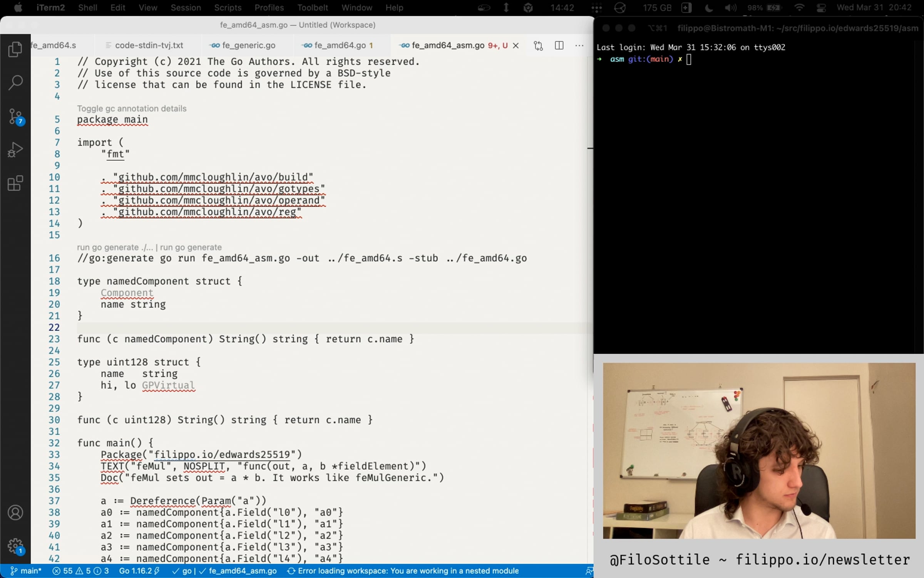Image resolution: width=924 pixels, height=578 pixels.
Task: Open the Search view in the activity bar
Action: point(15,82)
